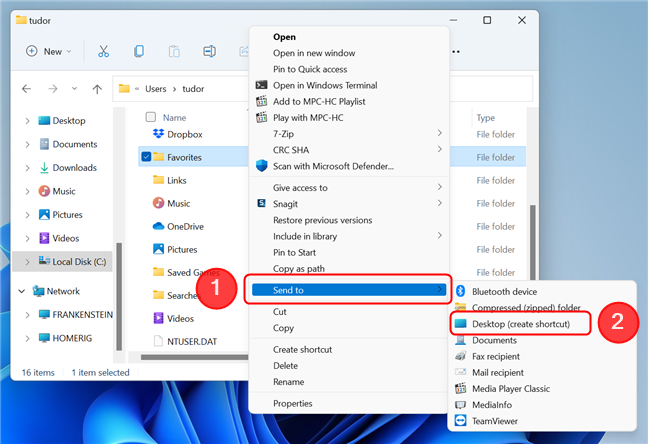The width and height of the screenshot is (648, 444).
Task: Click Users in the address breadcrumb
Action: [155, 89]
